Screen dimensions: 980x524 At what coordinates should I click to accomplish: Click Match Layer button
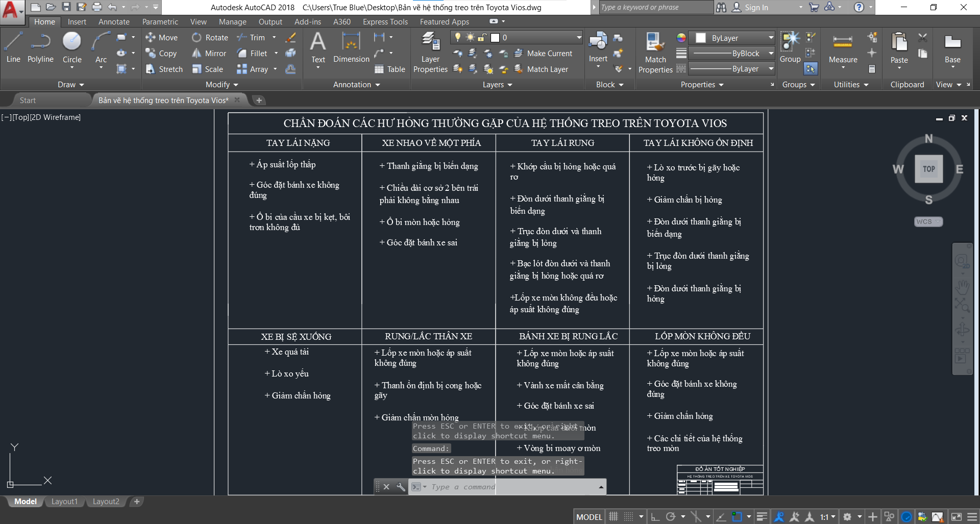541,69
